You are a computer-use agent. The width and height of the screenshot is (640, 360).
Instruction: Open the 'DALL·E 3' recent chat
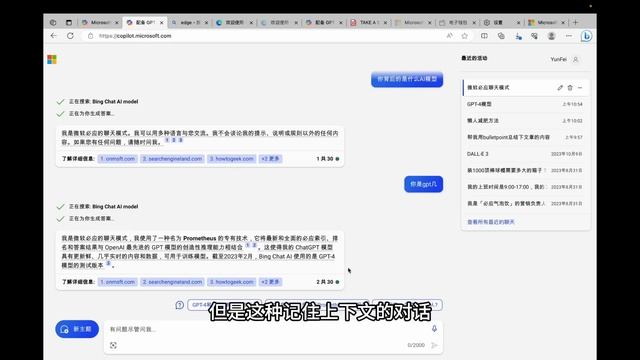coord(525,154)
